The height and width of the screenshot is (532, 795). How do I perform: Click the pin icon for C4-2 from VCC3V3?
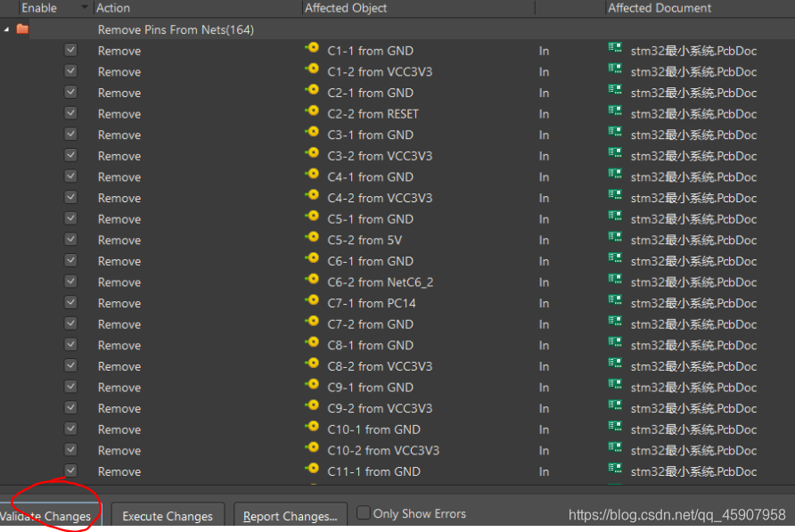[x=312, y=195]
